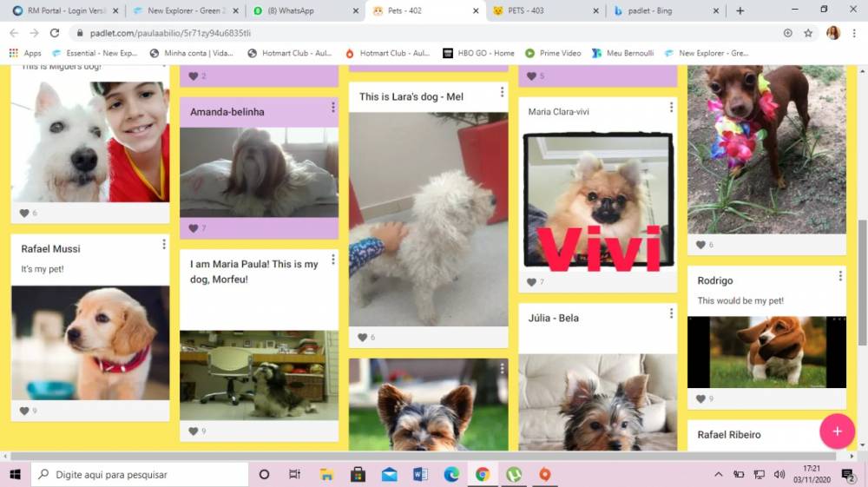
Task: Open the Apps shortcut in bookmarks bar
Action: tap(24, 53)
